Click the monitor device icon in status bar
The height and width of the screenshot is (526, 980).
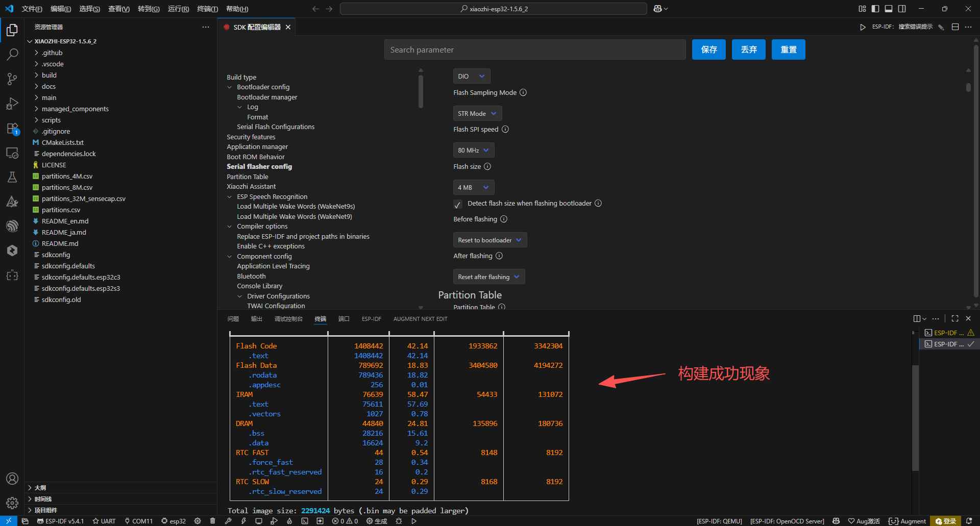tap(259, 521)
